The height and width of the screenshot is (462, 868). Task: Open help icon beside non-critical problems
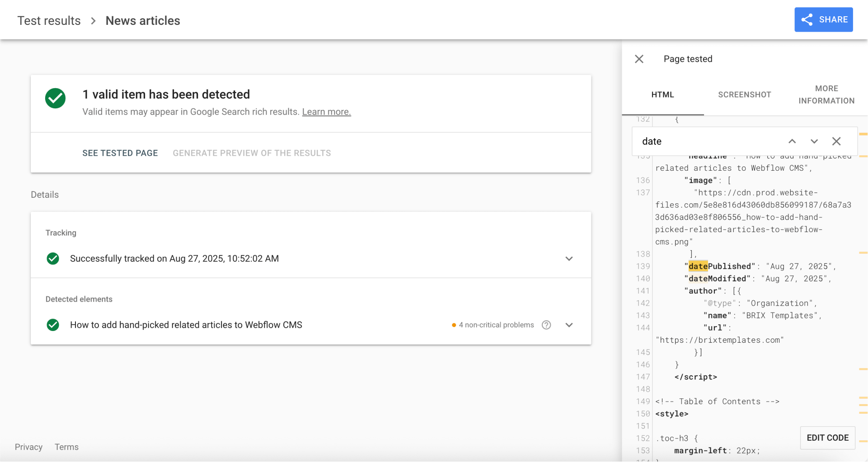[546, 325]
